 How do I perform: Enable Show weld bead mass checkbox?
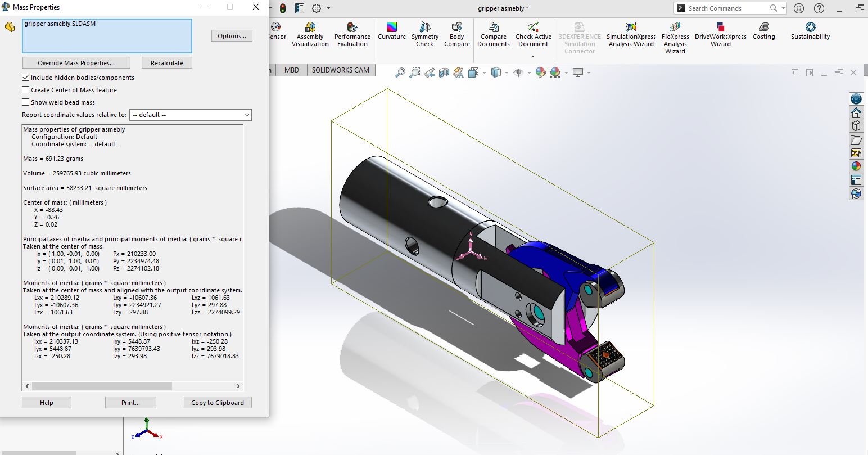(x=25, y=102)
